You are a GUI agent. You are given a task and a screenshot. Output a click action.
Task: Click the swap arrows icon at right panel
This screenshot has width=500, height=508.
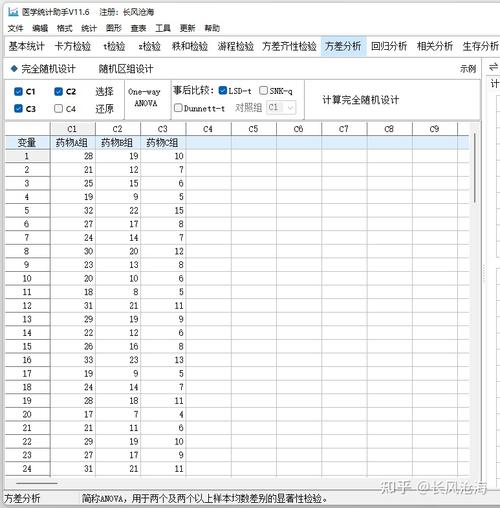tap(493, 67)
